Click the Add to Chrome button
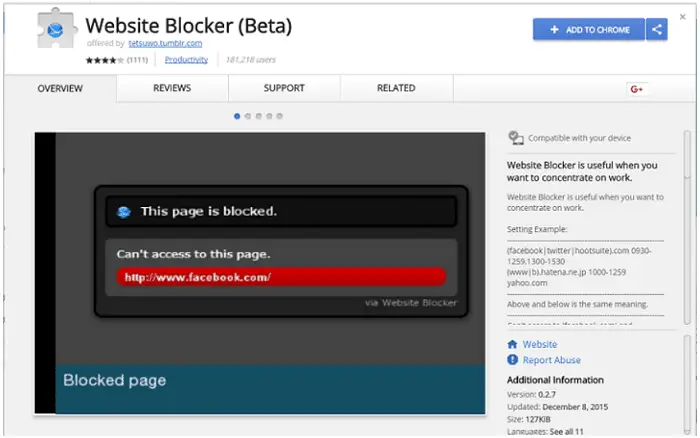Viewport: 700px width, 438px height. (x=588, y=29)
